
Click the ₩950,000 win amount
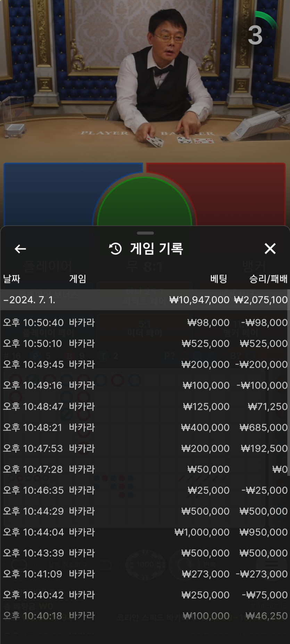[x=264, y=532]
